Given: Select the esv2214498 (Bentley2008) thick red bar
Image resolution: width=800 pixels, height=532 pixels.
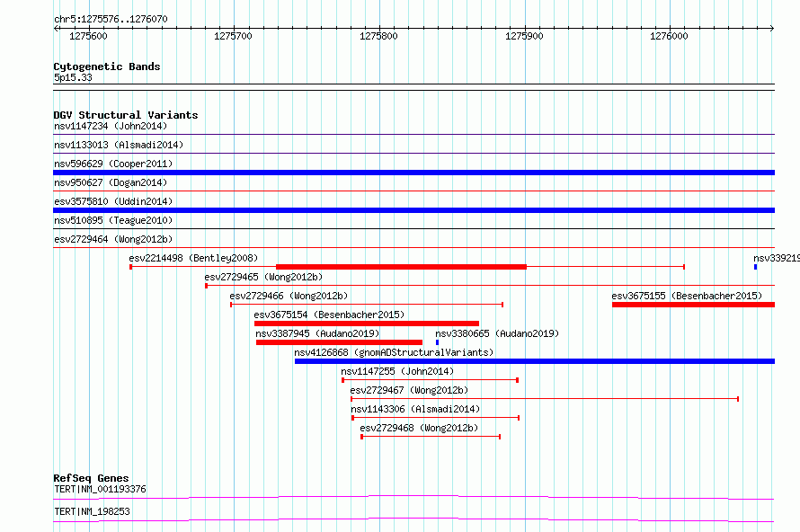Looking at the screenshot, I should point(401,267).
